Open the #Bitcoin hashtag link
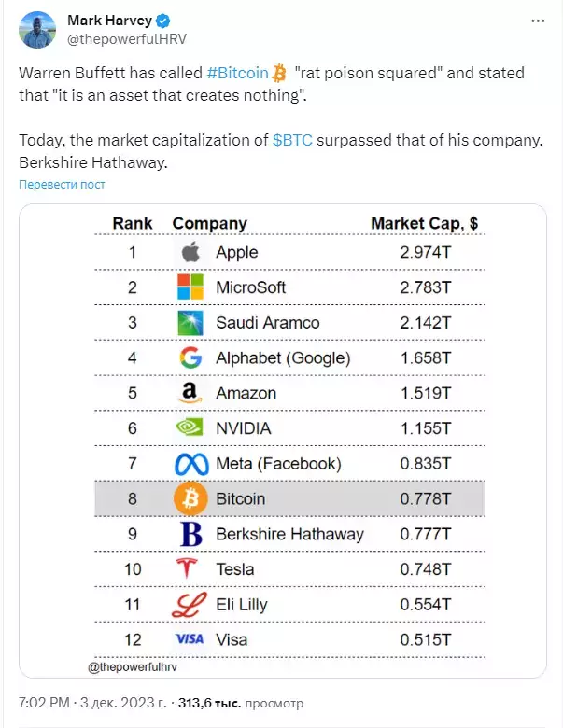This screenshot has height=728, width=563. [x=238, y=73]
